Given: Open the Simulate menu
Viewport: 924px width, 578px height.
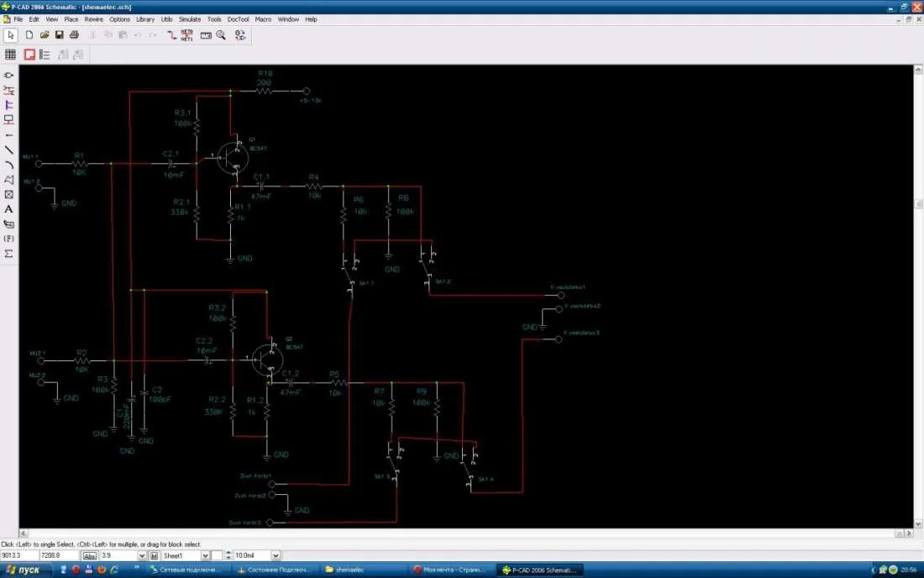Looking at the screenshot, I should coord(190,18).
